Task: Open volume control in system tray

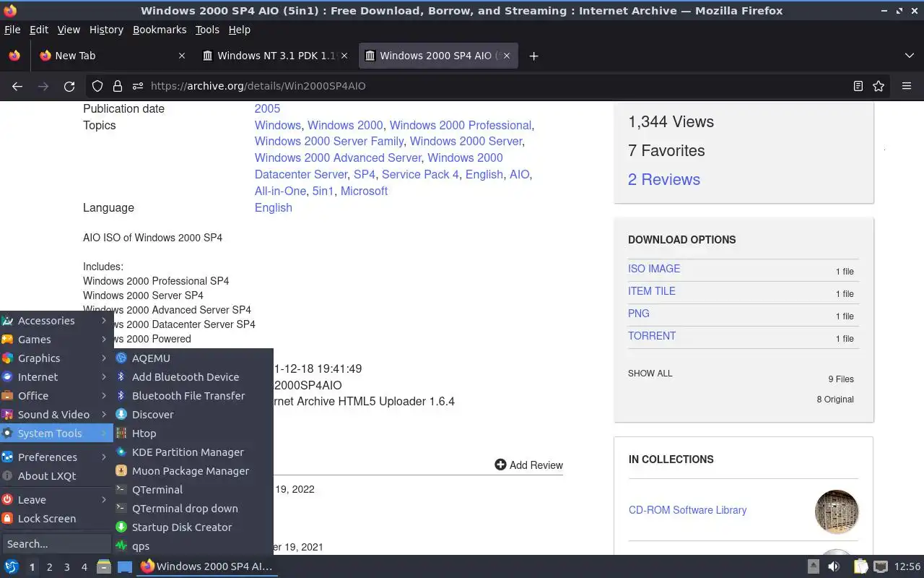Action: tap(834, 566)
